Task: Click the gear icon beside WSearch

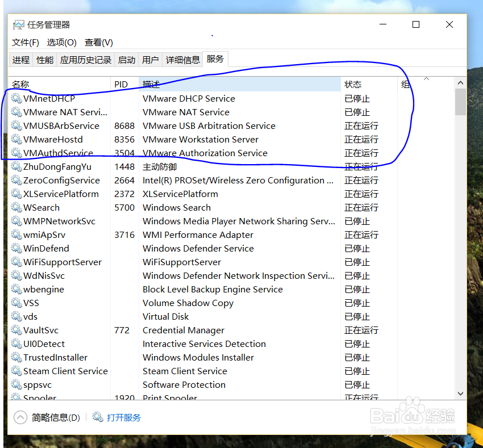Action: [x=16, y=207]
